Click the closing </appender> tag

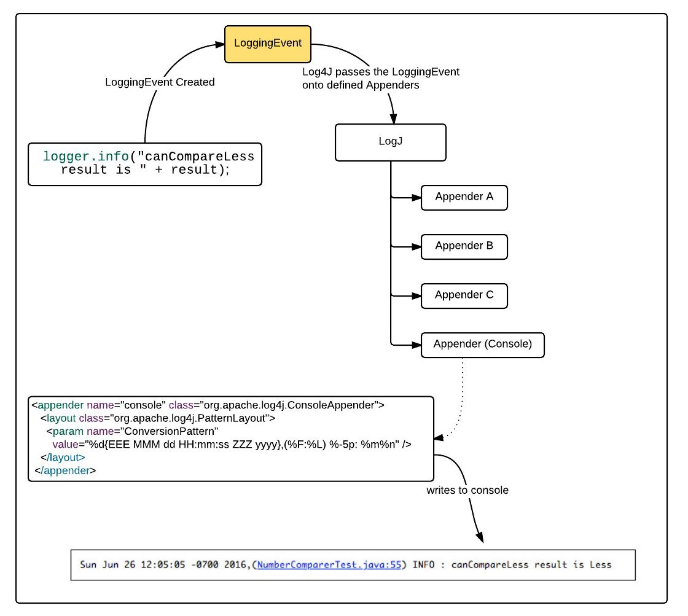click(x=65, y=470)
